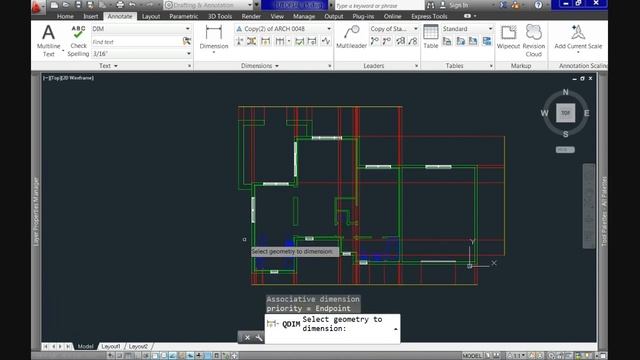Image resolution: width=640 pixels, height=360 pixels.
Task: Click the last table data link icon
Action: [x=487, y=41]
